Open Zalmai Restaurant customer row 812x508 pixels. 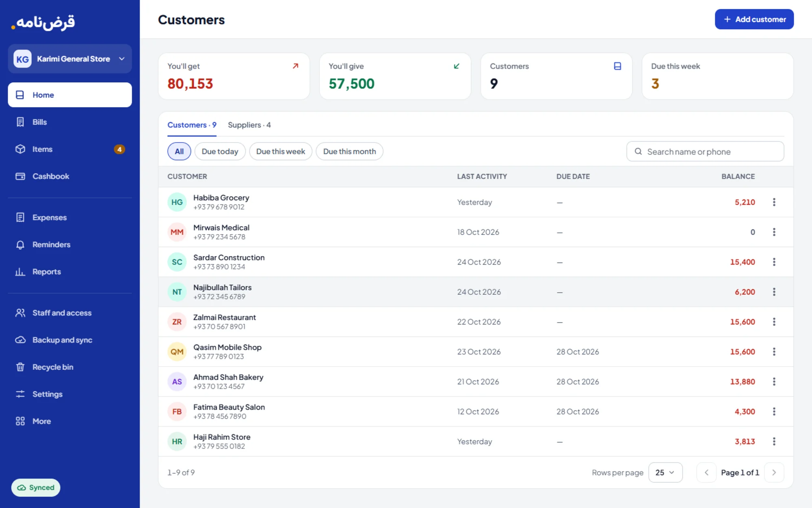coord(476,322)
